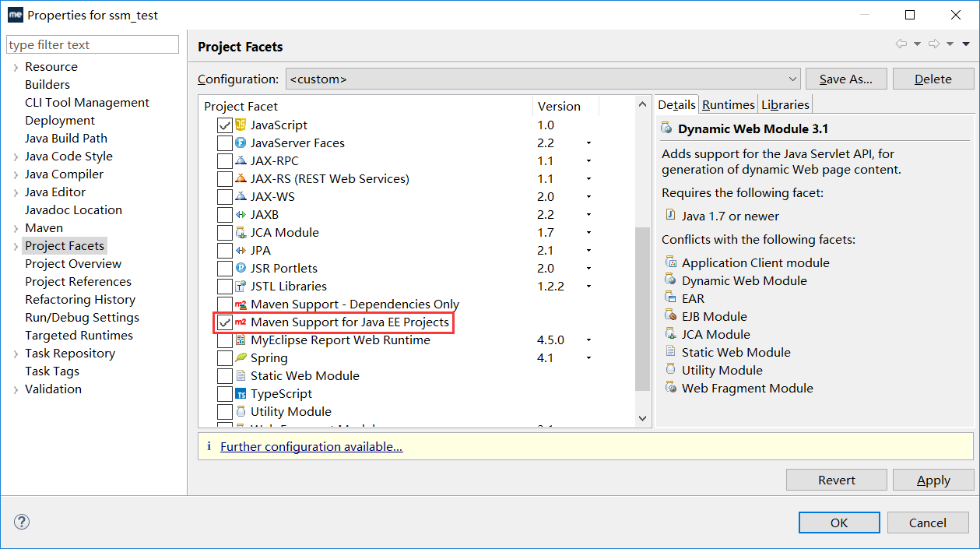Click the TypeScript TS icon
Viewport: 980px width, 549px height.
[241, 393]
